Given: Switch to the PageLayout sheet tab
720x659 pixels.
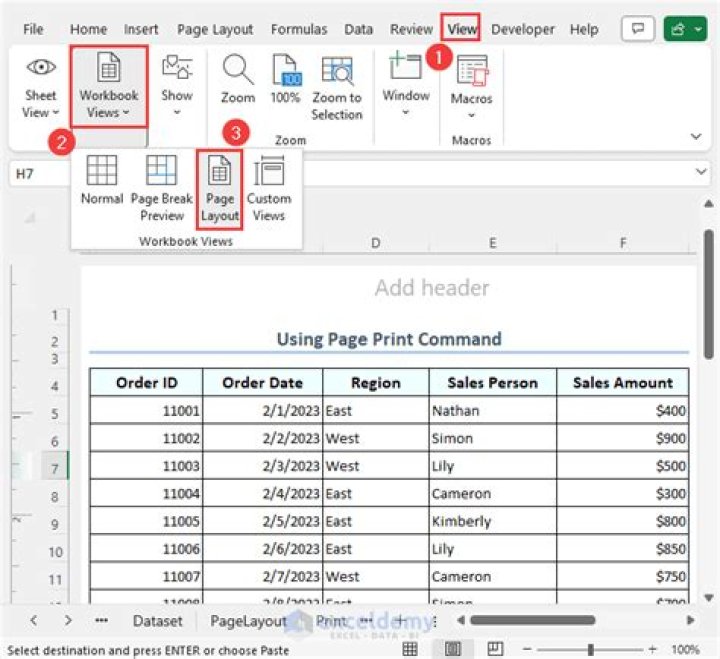Looking at the screenshot, I should tap(248, 621).
